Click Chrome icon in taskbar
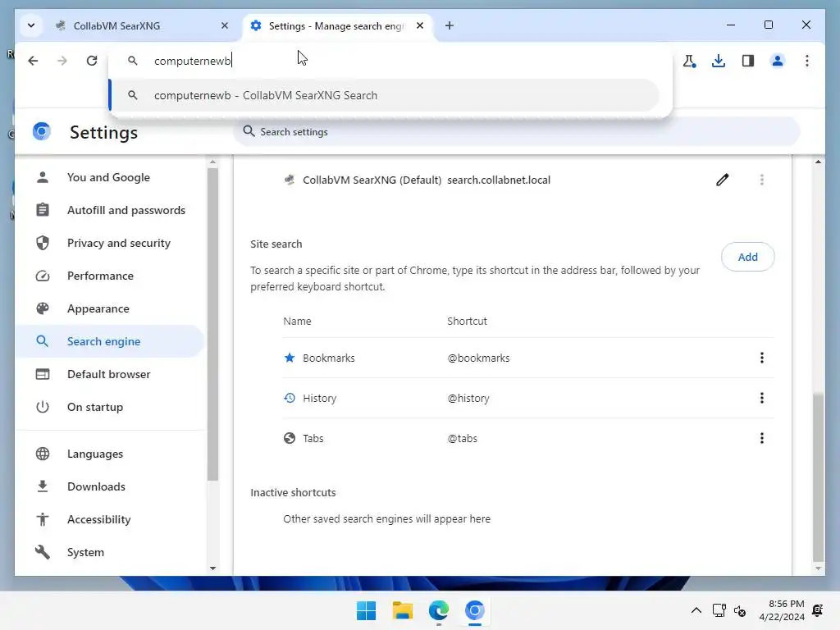 (x=475, y=610)
